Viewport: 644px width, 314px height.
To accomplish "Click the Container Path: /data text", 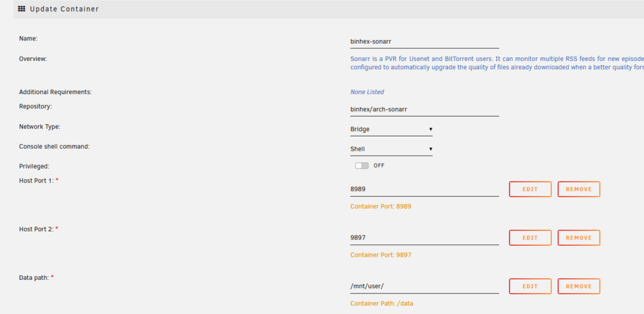I will point(381,304).
